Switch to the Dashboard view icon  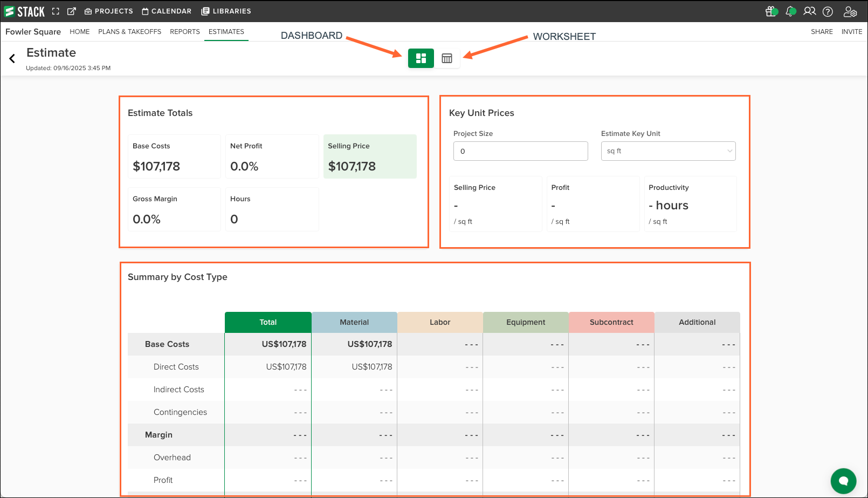[x=421, y=58]
